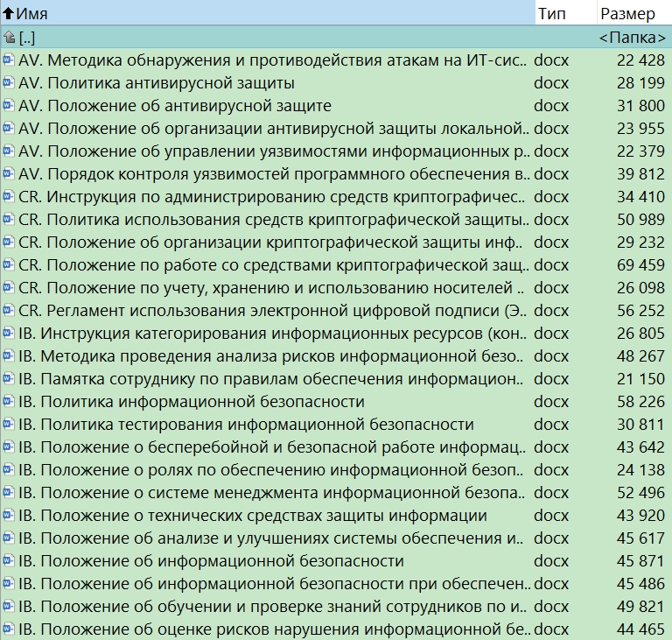Click the size value 69 459
Image resolution: width=672 pixels, height=640 pixels.
pyautogui.click(x=640, y=264)
